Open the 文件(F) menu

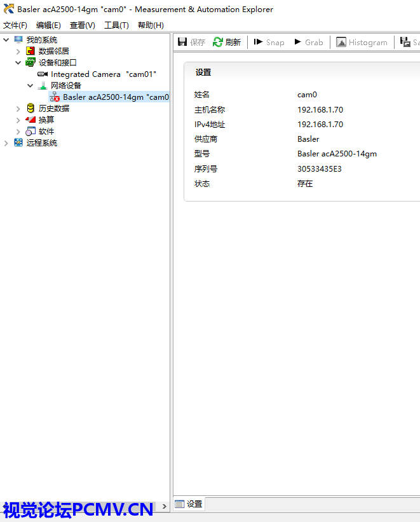coord(15,25)
